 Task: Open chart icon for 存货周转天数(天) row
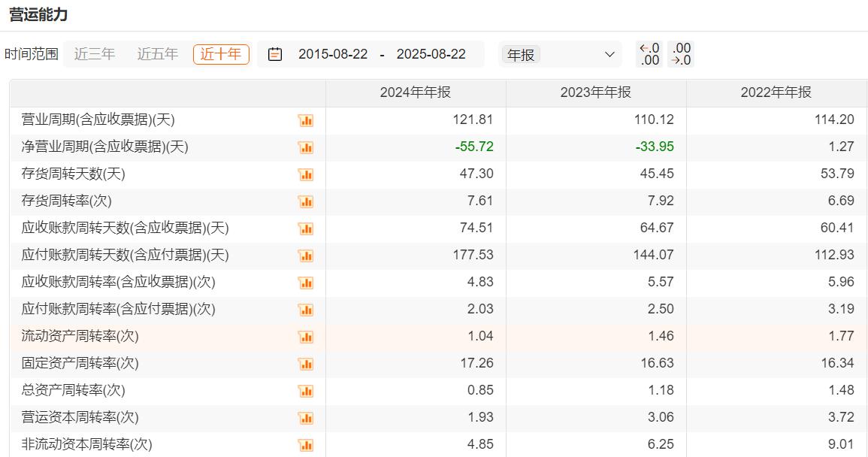306,174
